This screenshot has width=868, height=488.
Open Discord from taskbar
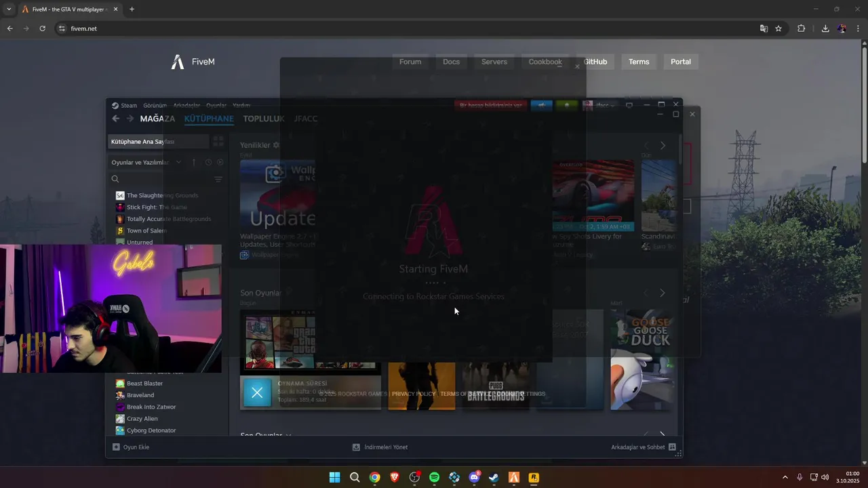pos(474,477)
